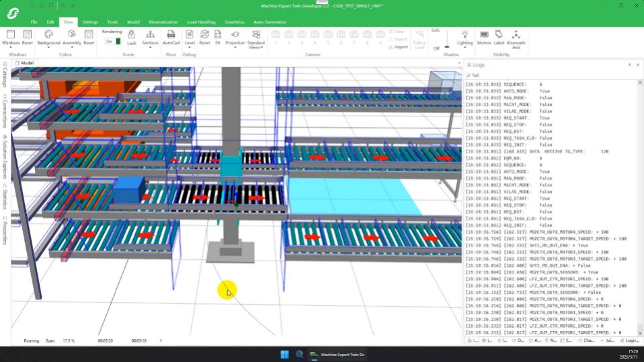Open the Connections side panel
The image size is (644, 362).
pyautogui.click(x=5, y=111)
